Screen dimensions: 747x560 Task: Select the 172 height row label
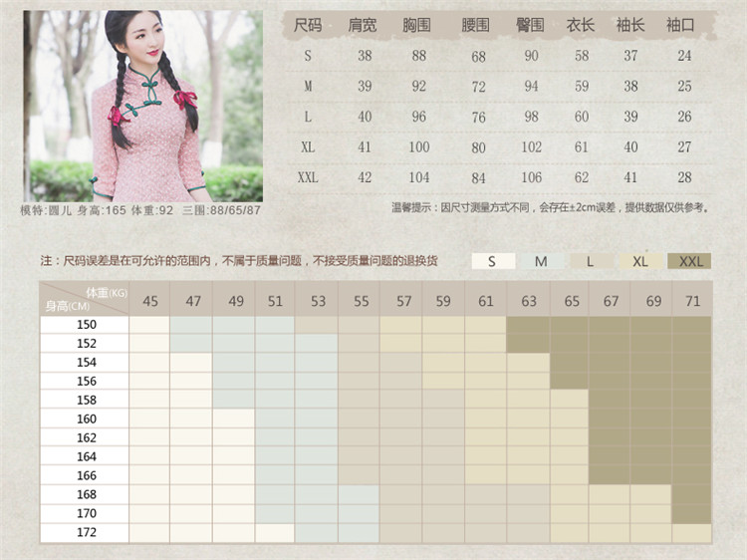click(x=86, y=532)
